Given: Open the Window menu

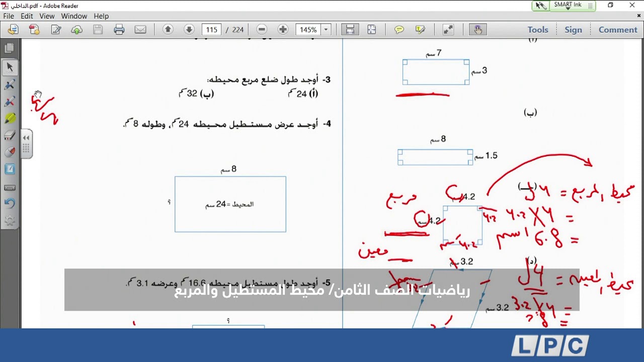Looking at the screenshot, I should click(74, 16).
